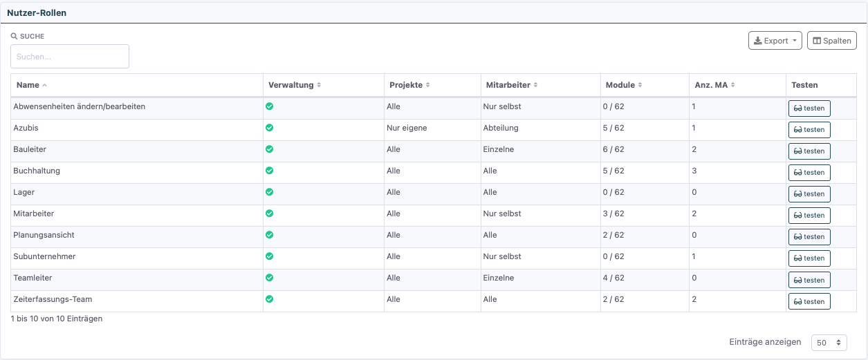
Task: Click green Verwaltung check icon for Bauleiter
Action: 270,149
